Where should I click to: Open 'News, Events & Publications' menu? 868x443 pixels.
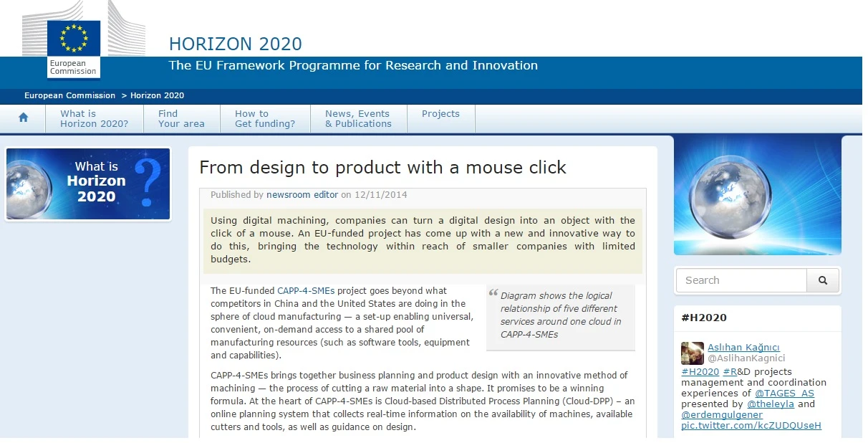click(358, 118)
